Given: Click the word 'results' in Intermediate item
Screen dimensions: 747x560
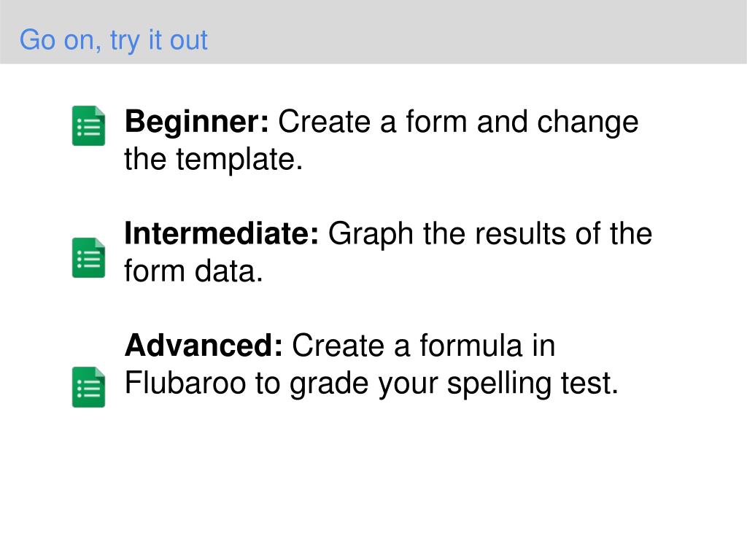Looking at the screenshot, I should tap(519, 234).
